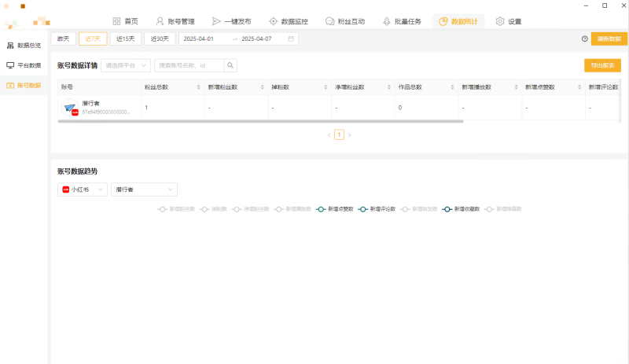Open 平台数据 in the sidebar

[x=24, y=65]
